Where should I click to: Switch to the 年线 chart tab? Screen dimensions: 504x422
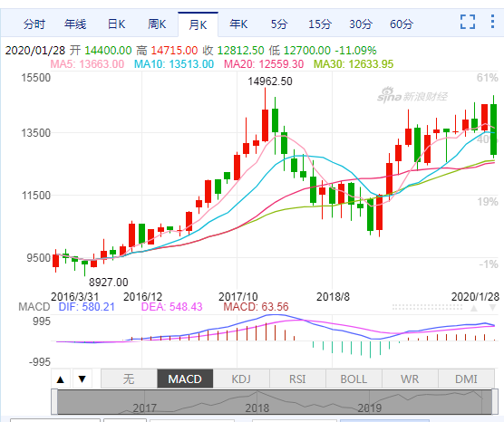click(75, 24)
